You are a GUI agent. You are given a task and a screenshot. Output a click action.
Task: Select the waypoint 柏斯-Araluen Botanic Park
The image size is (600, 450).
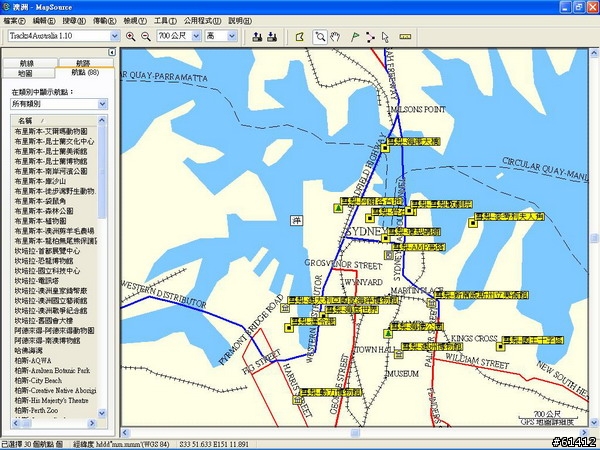point(52,370)
